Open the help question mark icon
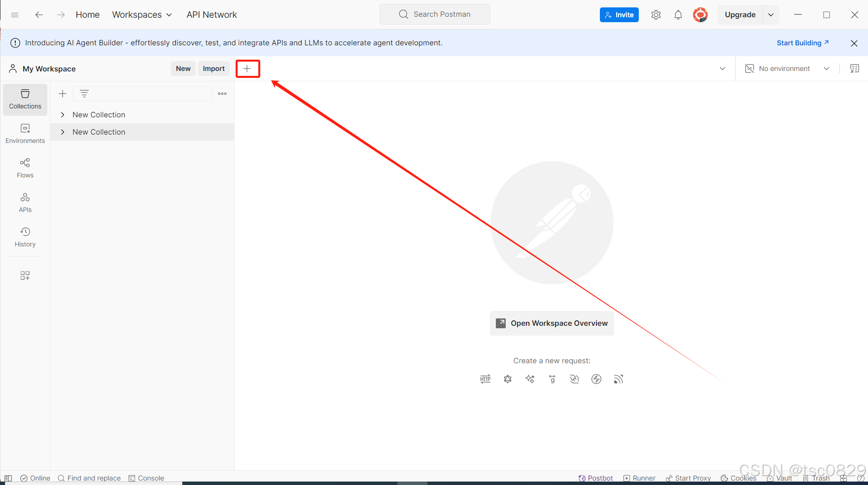 pyautogui.click(x=861, y=478)
